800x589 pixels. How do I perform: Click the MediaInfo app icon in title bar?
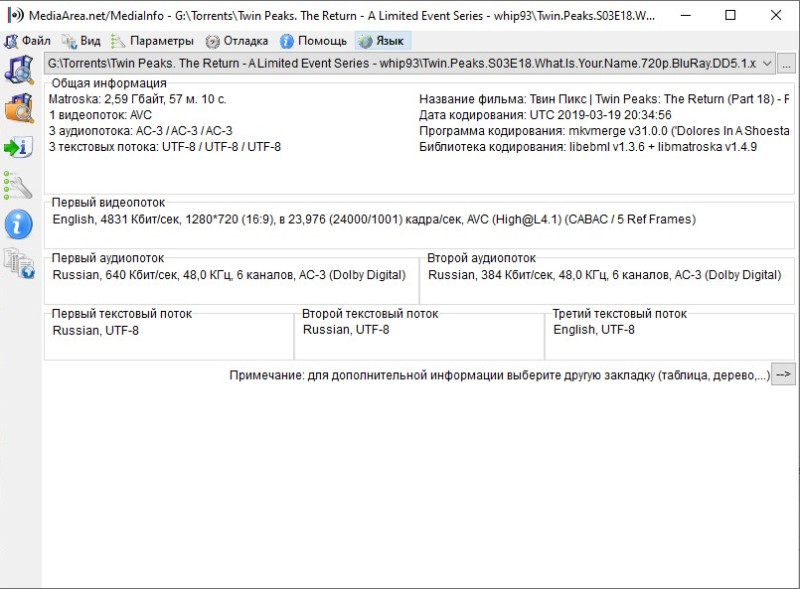[x=16, y=15]
